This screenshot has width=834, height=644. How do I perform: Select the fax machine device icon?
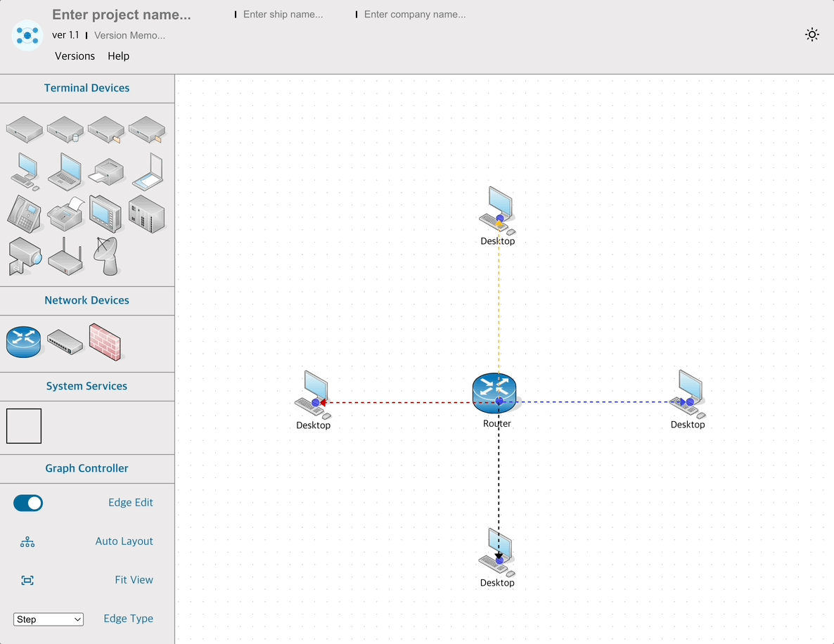[65, 214]
